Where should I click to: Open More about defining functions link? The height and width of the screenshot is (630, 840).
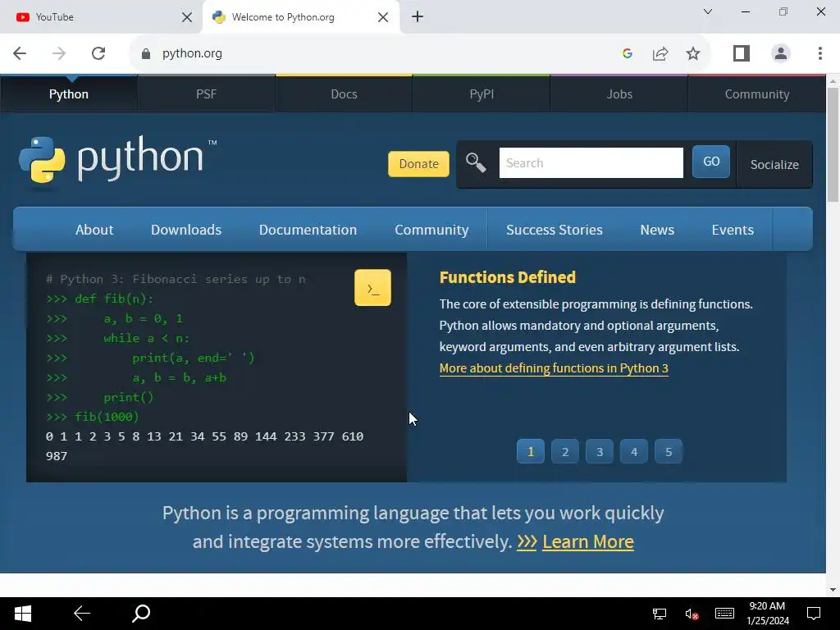click(554, 368)
